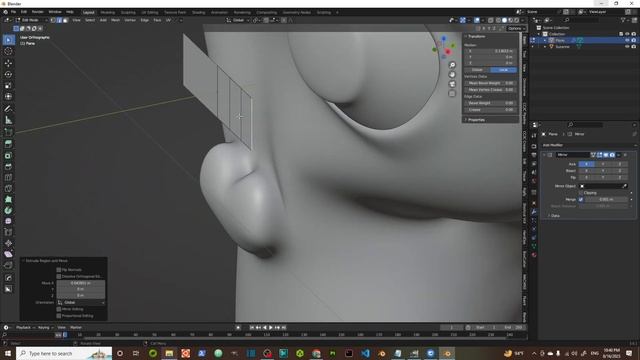Screen dimensions: 640x360
Task: Select the Extrude Region tool
Action: tap(8, 144)
